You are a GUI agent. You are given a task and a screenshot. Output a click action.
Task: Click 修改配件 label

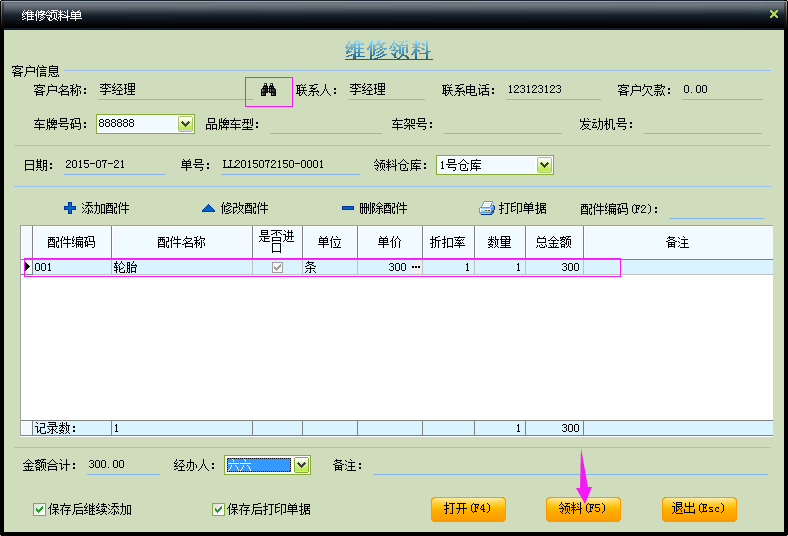pyautogui.click(x=244, y=208)
